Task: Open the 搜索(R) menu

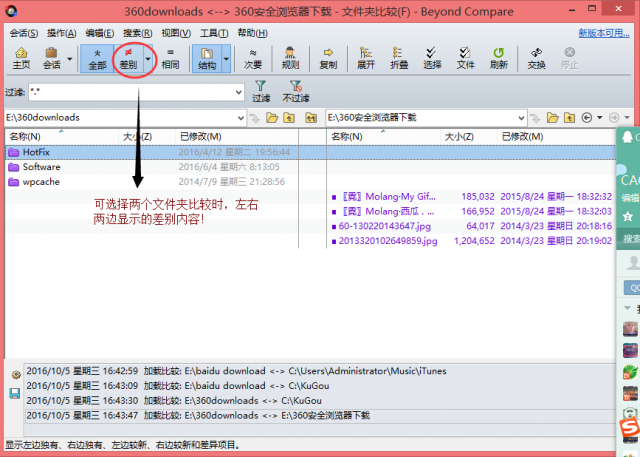Action: pos(138,33)
